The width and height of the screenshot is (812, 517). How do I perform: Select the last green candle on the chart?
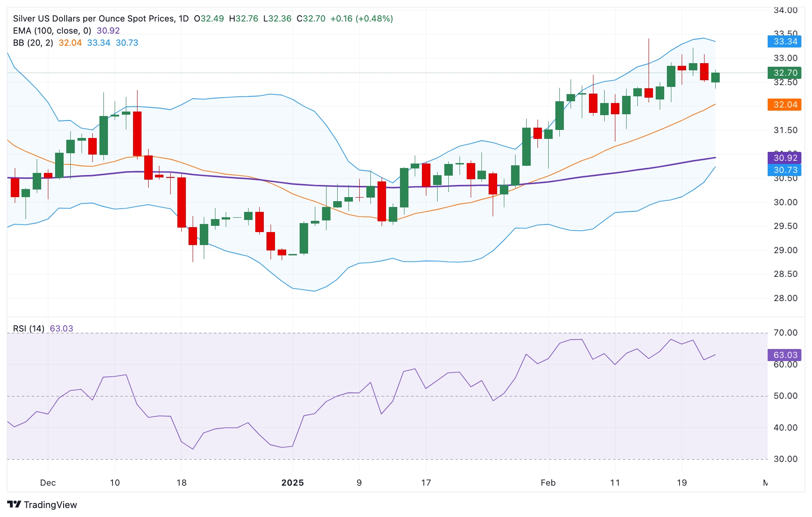[x=715, y=78]
